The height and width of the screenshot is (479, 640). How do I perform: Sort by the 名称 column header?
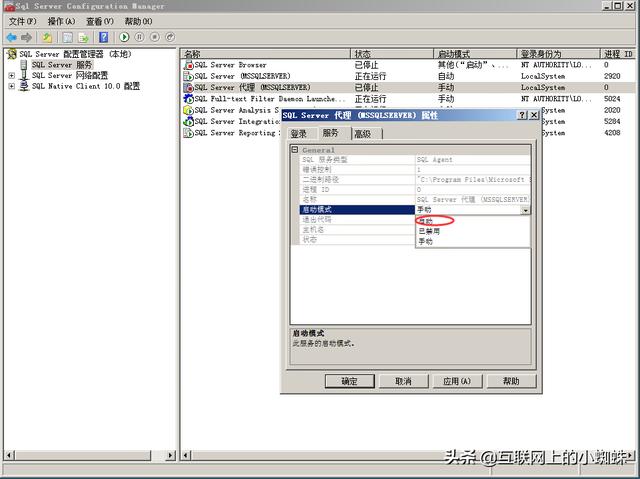tap(265, 54)
